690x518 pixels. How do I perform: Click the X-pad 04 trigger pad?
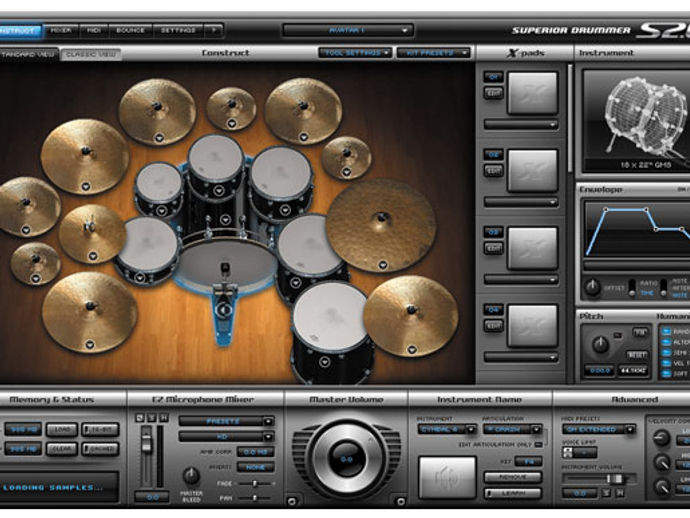point(532,326)
